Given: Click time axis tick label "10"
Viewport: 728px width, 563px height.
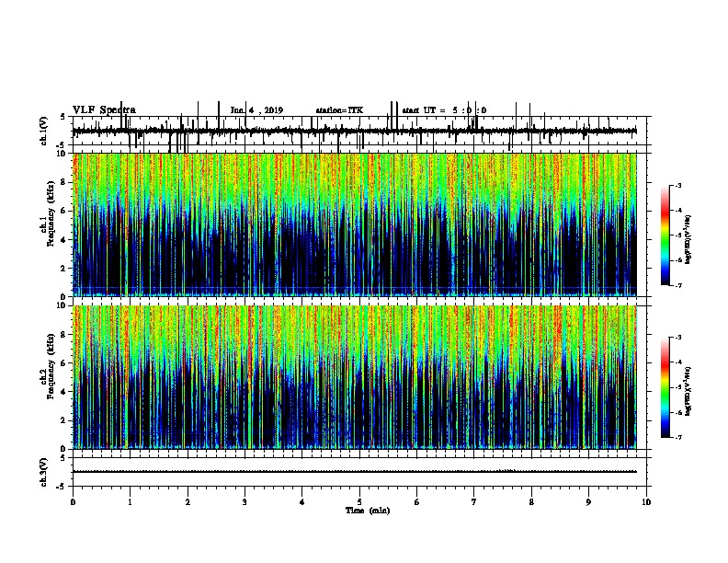Looking at the screenshot, I should (646, 502).
